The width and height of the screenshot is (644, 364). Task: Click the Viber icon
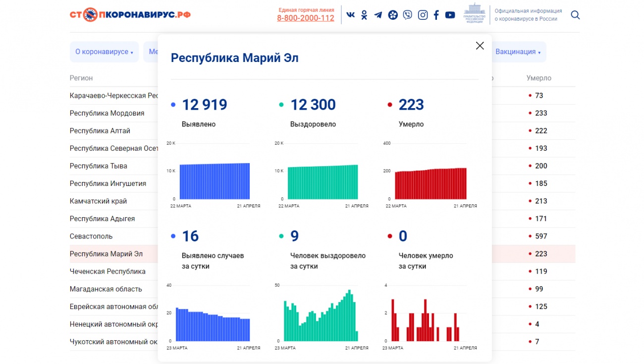407,15
